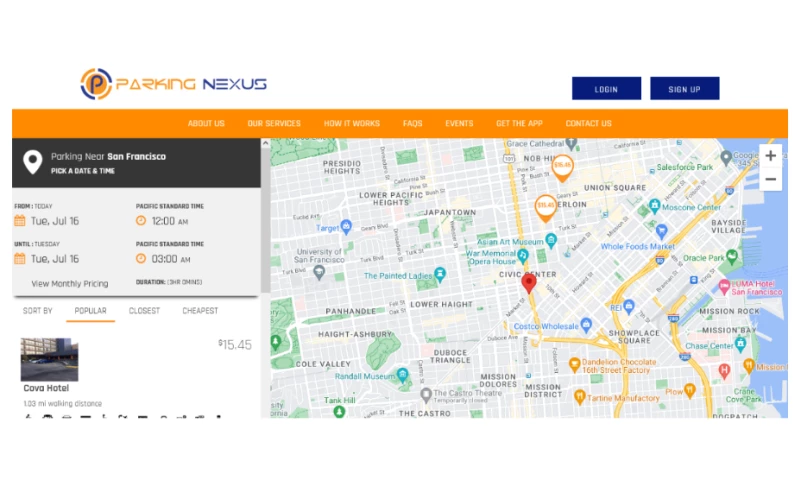The height and width of the screenshot is (480, 800).
Task: Open the About Us menu item
Action: [x=206, y=123]
